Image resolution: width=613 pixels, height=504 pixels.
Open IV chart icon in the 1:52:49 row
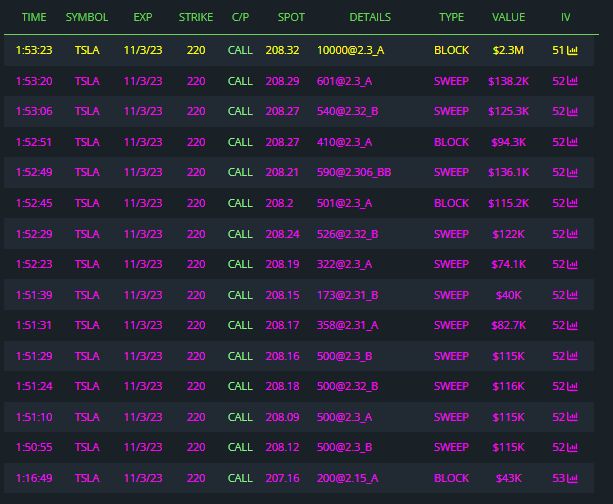pos(572,172)
